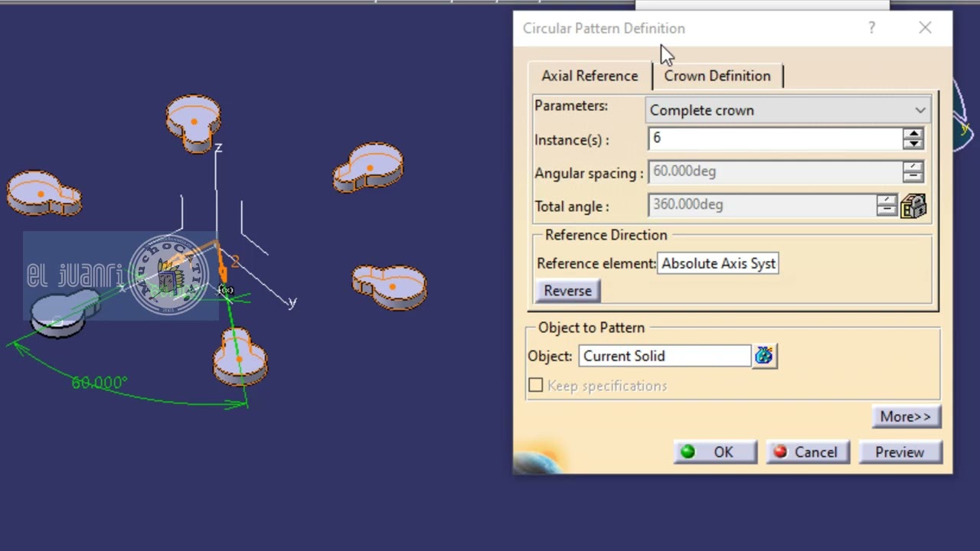Click the Object to Pattern field
The width and height of the screenshot is (980, 551).
(x=665, y=356)
